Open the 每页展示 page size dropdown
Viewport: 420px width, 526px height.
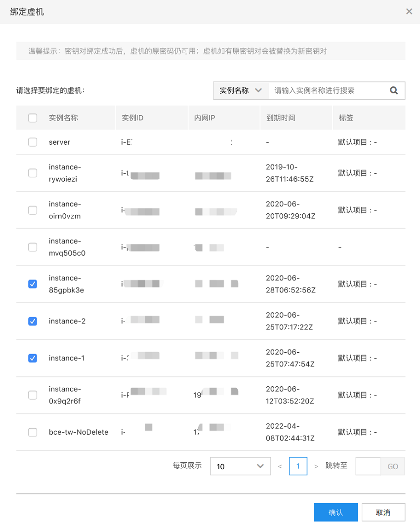(240, 466)
